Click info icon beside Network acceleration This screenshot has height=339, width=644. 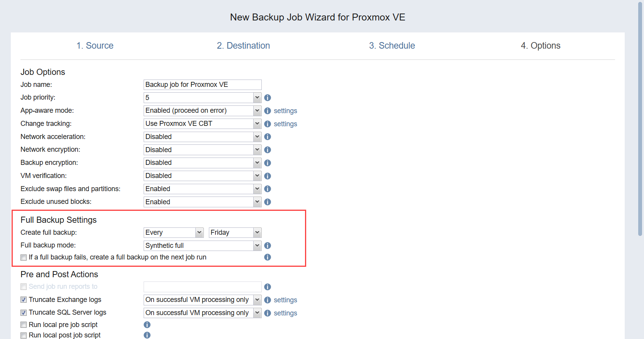tap(268, 137)
